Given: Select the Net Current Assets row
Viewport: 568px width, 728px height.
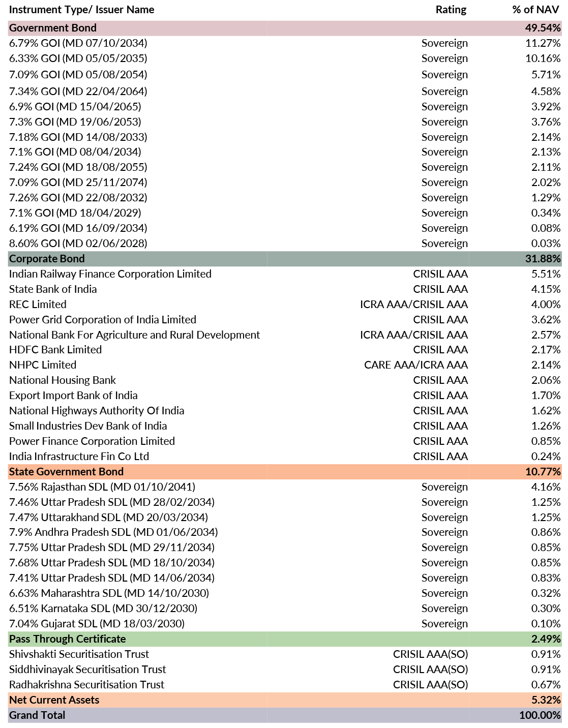Looking at the screenshot, I should point(54,700).
